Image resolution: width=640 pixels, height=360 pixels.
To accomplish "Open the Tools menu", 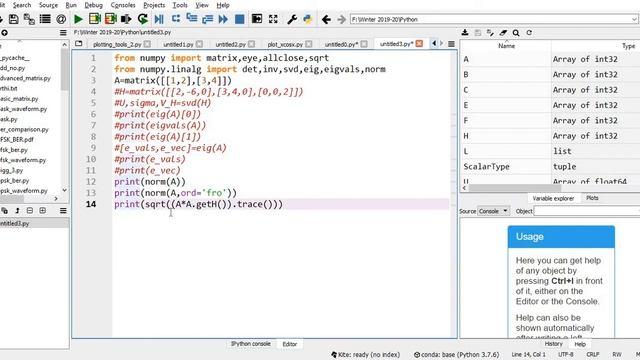I will (x=180, y=5).
